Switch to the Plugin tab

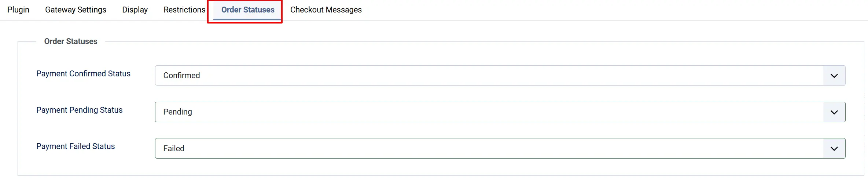click(x=18, y=10)
